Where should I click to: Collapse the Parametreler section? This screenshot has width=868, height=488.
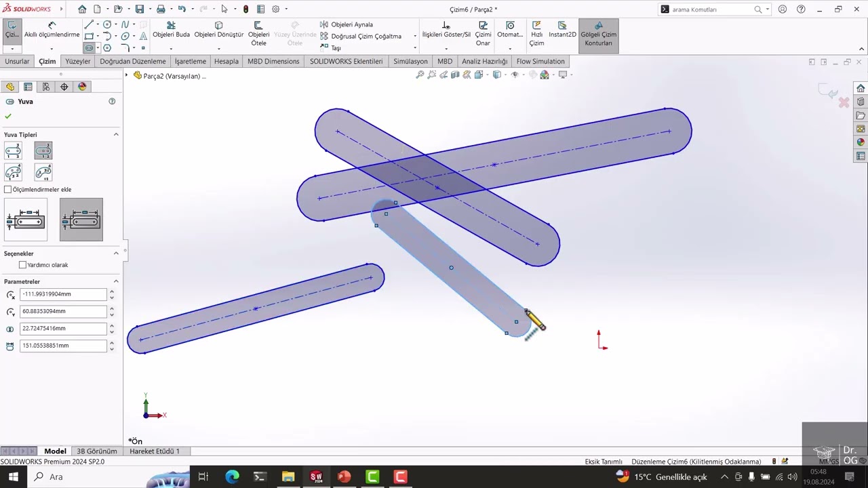click(x=116, y=281)
